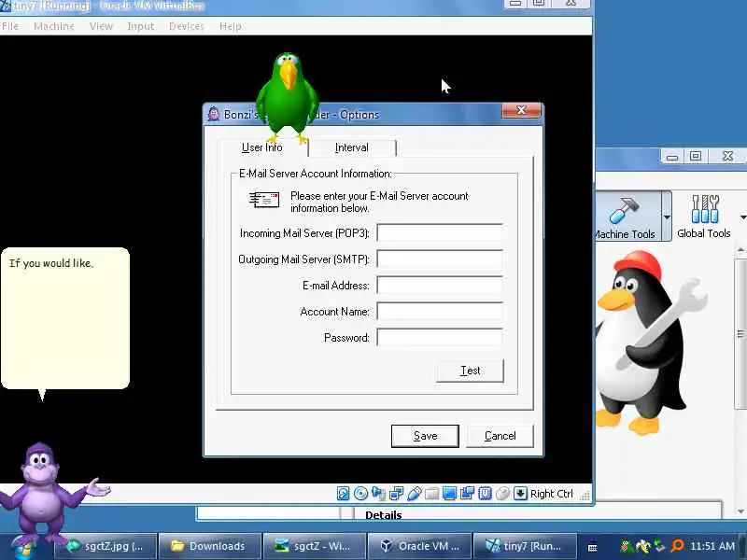Focus the E-mail Address input field

coord(439,286)
